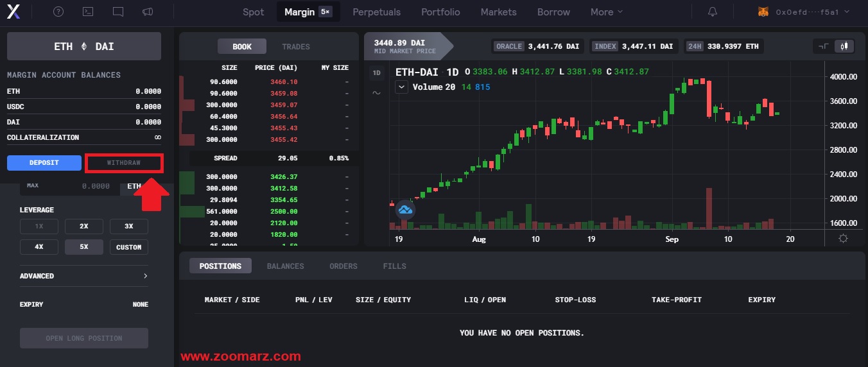This screenshot has height=367, width=868.
Task: Expand the ADVANCED options section
Action: coord(84,276)
